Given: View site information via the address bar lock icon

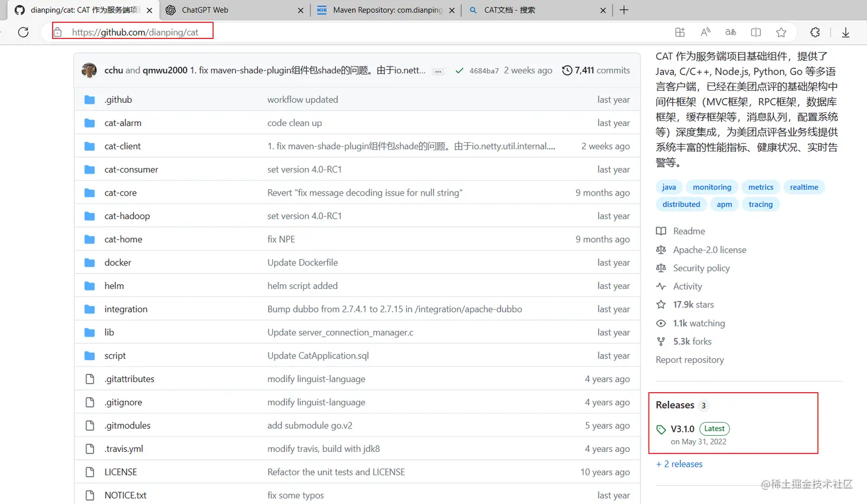Looking at the screenshot, I should [57, 32].
